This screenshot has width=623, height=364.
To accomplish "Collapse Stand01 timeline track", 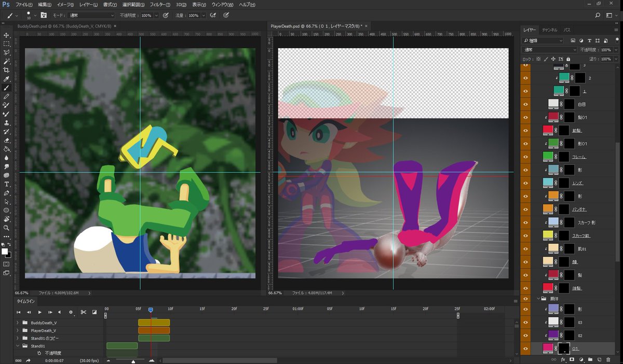I will [18, 346].
